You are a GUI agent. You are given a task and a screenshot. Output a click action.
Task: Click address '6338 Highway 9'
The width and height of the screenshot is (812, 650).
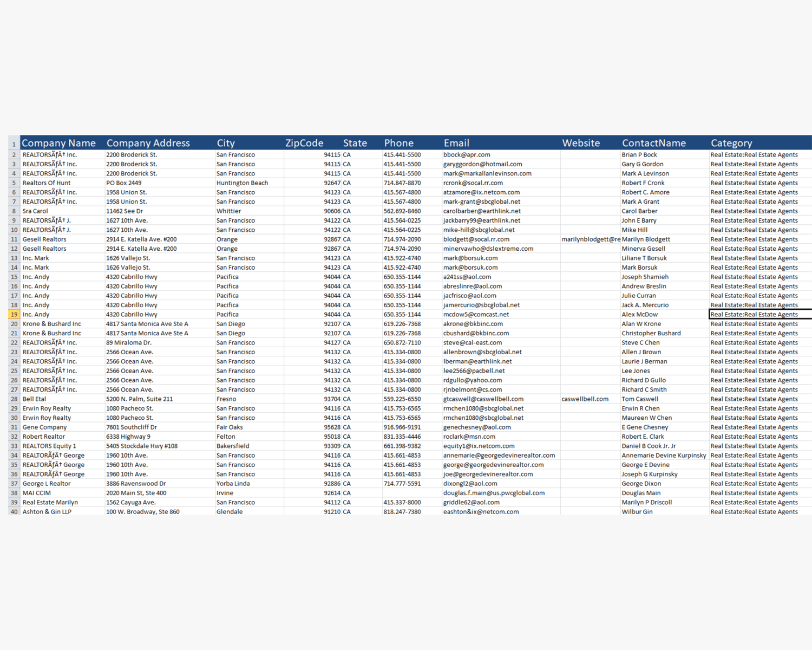(x=160, y=437)
